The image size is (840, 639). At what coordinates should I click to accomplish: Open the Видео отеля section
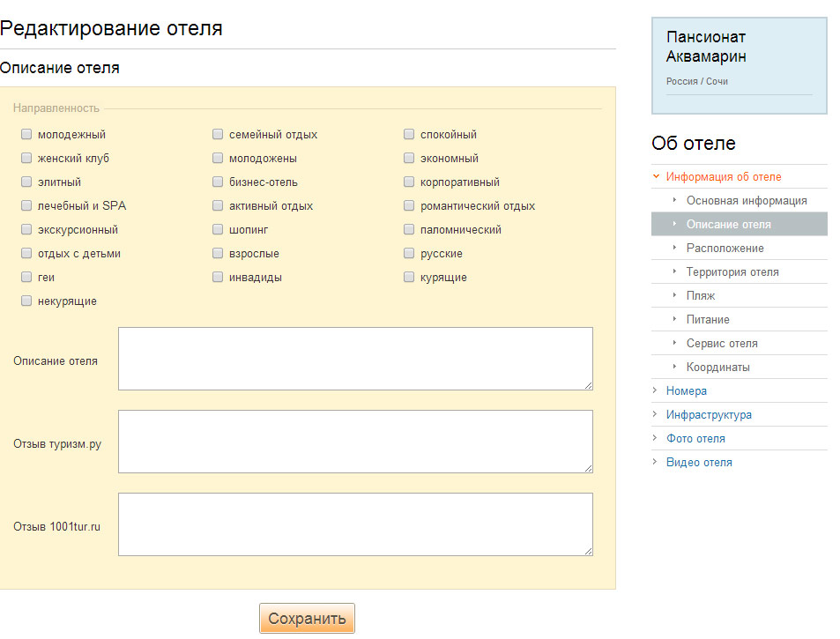point(698,462)
